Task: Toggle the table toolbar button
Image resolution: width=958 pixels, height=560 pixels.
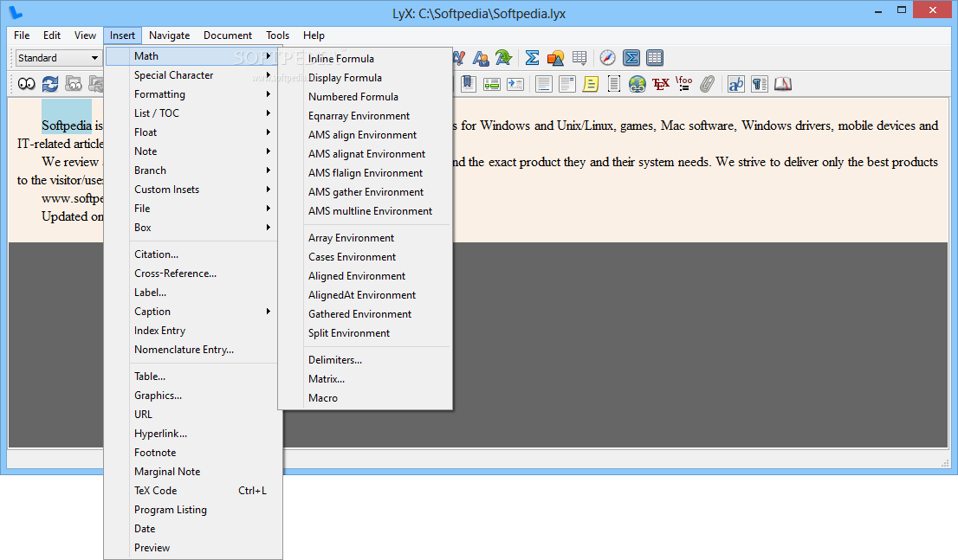Action: 654,58
